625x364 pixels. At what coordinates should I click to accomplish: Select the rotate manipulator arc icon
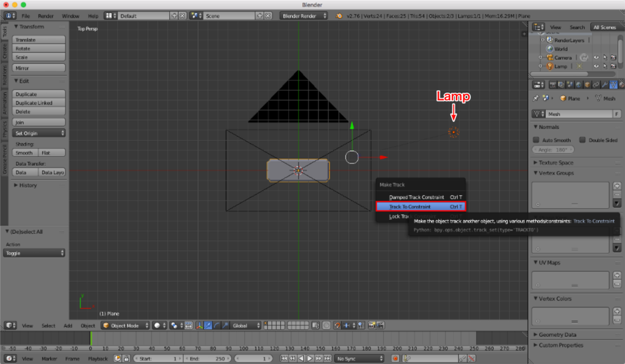point(217,326)
